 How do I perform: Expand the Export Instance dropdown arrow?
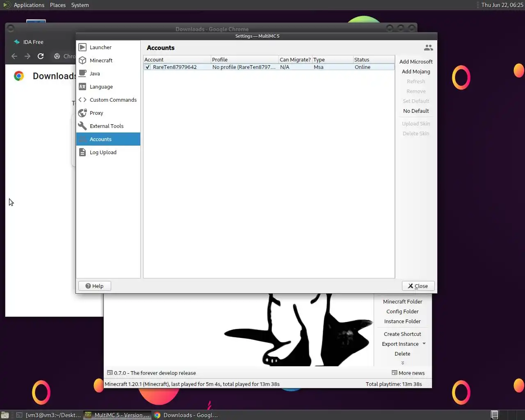click(424, 344)
